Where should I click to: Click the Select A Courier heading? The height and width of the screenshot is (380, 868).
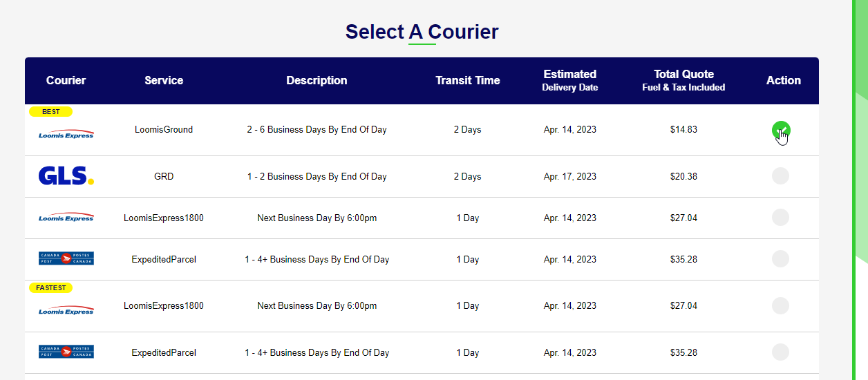pyautogui.click(x=422, y=32)
